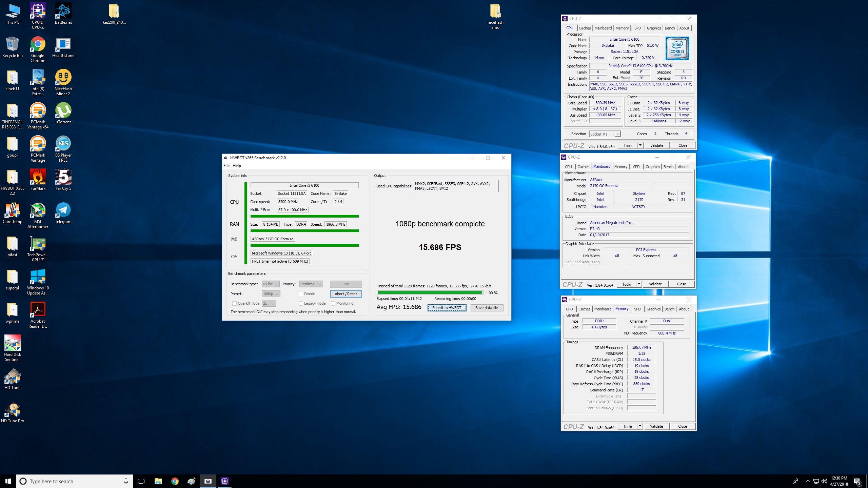
Task: Click the volume icon in system tray
Action: point(824,481)
